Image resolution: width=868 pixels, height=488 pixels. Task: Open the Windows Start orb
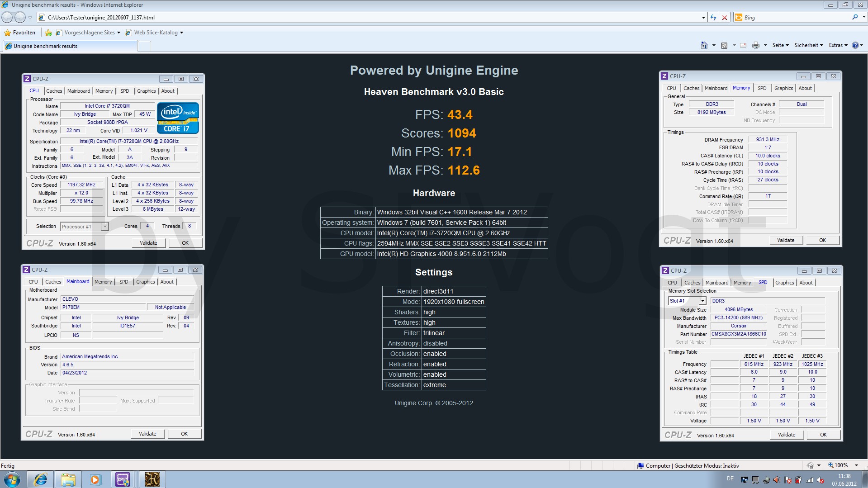point(12,479)
